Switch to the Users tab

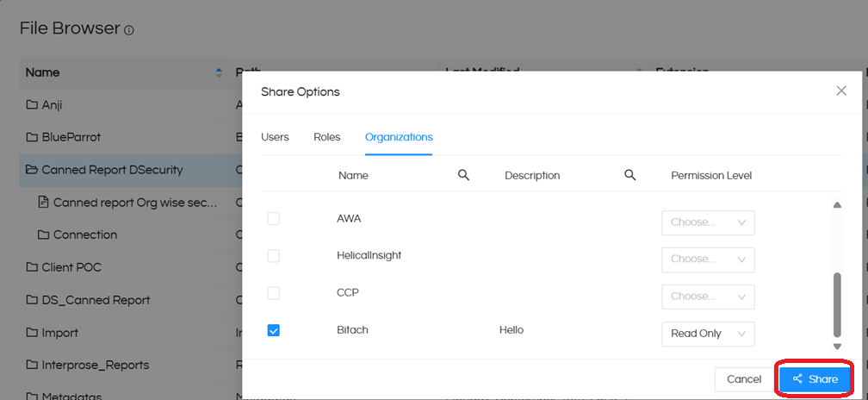[x=275, y=137]
